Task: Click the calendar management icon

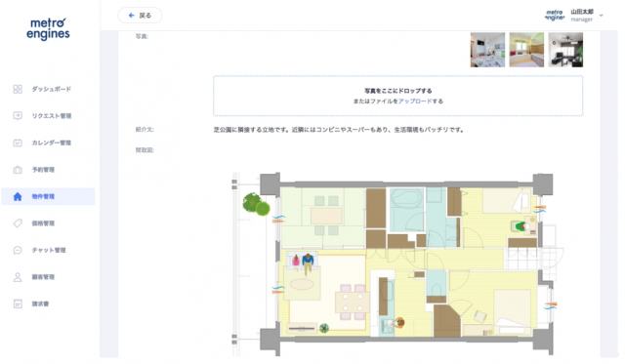Action: (18, 142)
